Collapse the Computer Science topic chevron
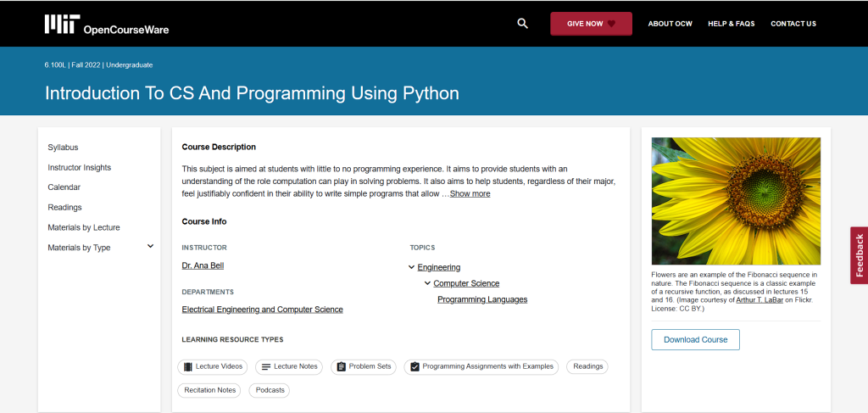The image size is (868, 413). (x=427, y=283)
